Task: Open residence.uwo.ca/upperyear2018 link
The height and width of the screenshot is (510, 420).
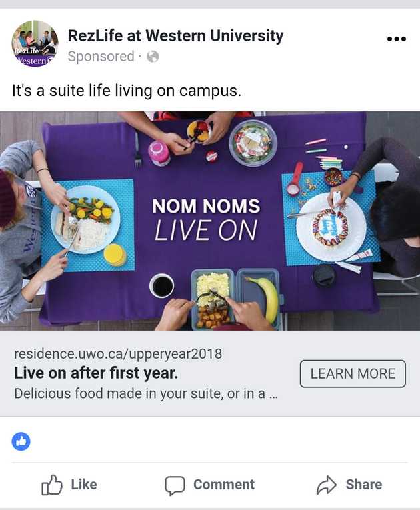Action: pyautogui.click(x=118, y=353)
